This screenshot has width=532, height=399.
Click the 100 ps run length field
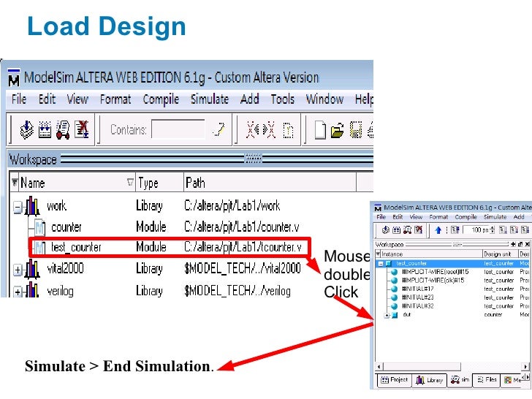tap(476, 230)
